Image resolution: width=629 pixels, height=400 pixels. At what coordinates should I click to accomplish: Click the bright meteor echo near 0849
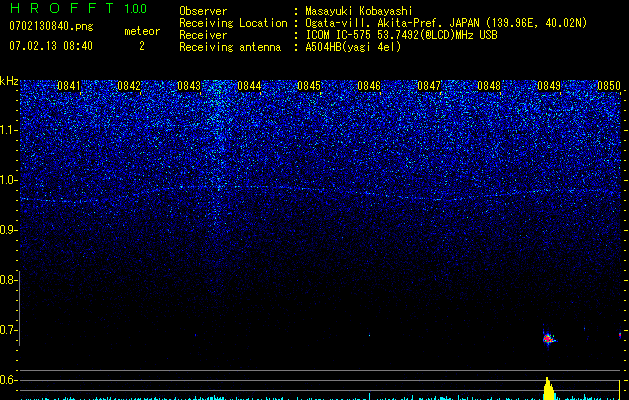(548, 339)
